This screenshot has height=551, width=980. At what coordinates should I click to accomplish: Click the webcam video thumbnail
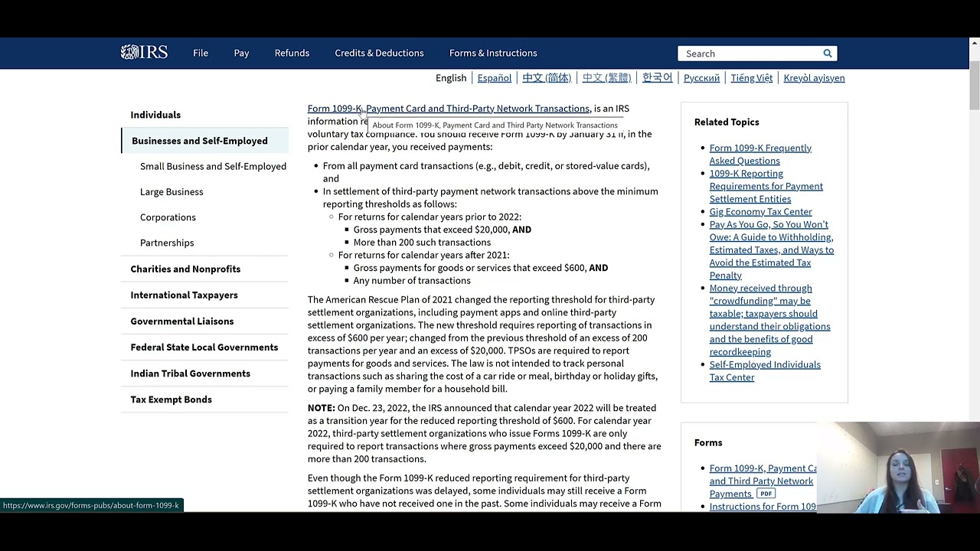coord(898,467)
